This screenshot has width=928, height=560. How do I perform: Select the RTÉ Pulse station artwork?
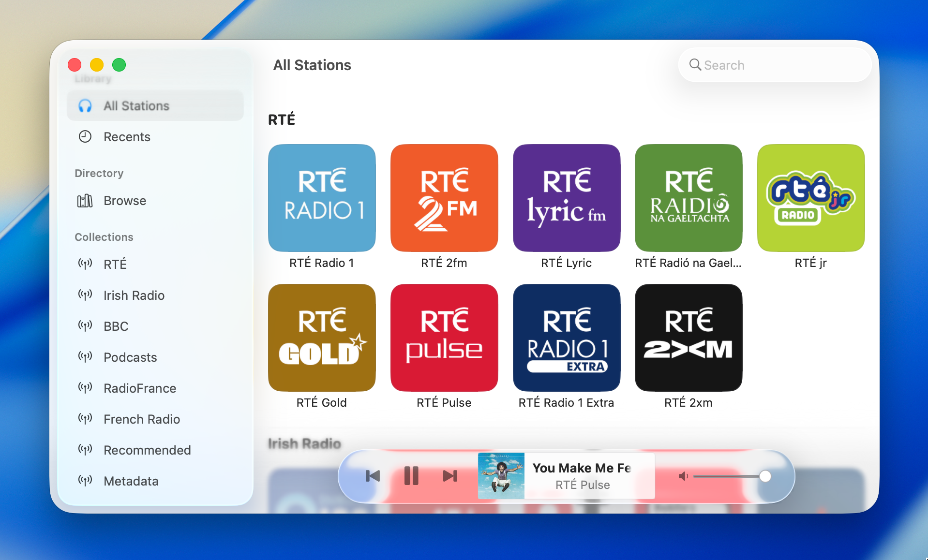click(444, 338)
